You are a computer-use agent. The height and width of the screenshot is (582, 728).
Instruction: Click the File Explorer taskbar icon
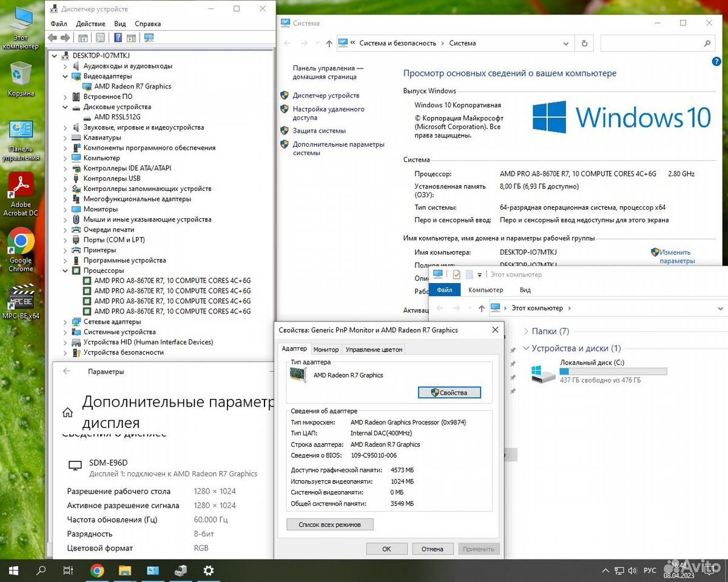click(x=125, y=570)
